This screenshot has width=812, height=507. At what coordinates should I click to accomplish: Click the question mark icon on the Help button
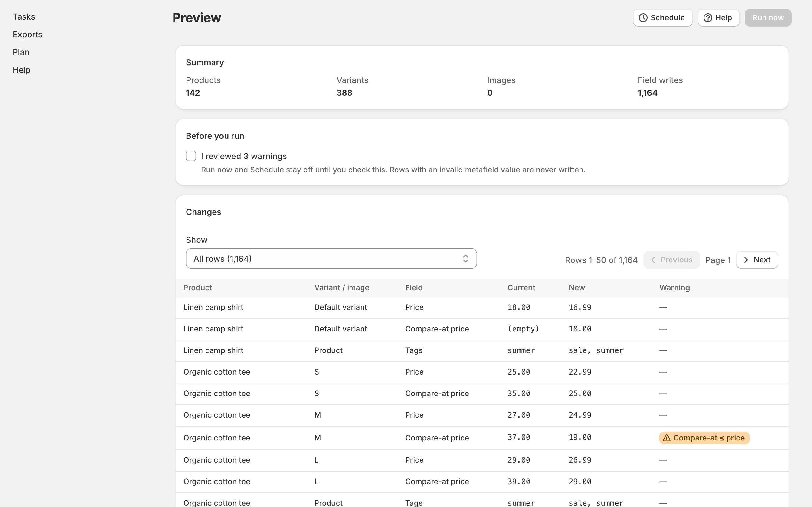pyautogui.click(x=708, y=18)
